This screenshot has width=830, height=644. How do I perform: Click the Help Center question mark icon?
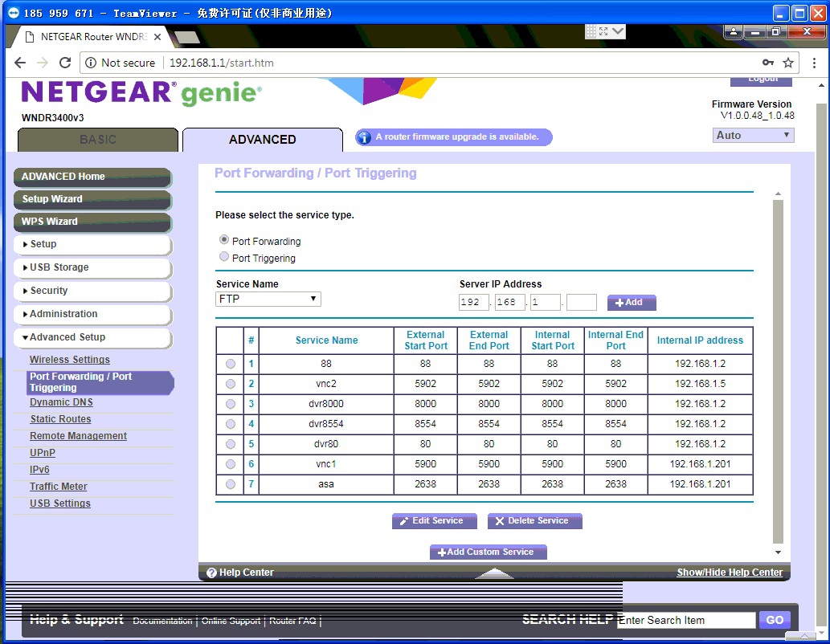tap(212, 573)
